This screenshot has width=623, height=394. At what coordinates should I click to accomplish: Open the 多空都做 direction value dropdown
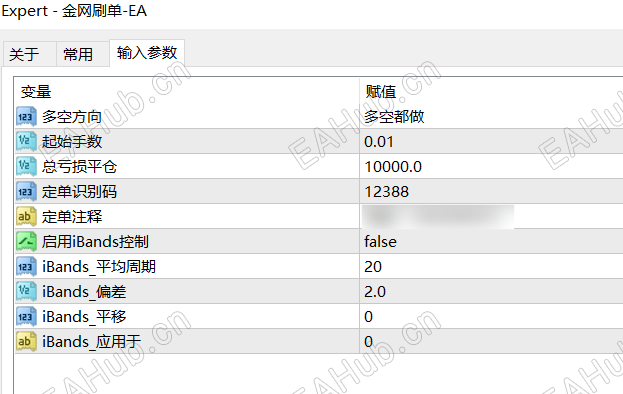(x=491, y=116)
